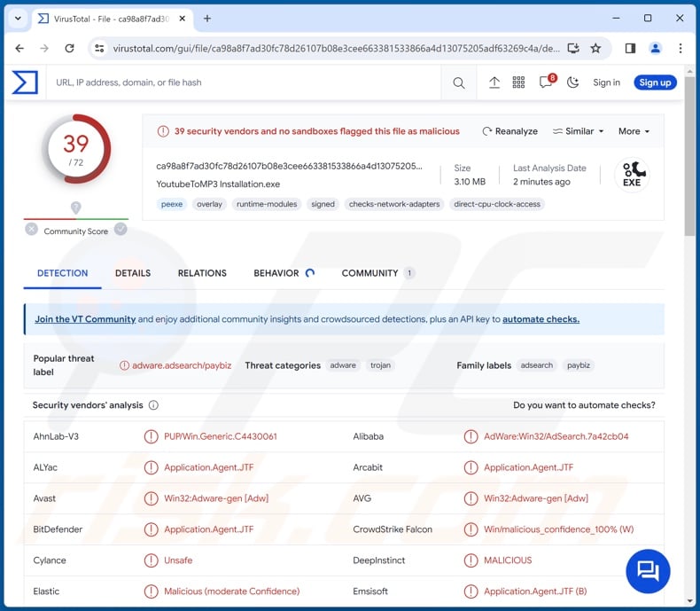Image resolution: width=700 pixels, height=611 pixels.
Task: Click the Reanalyze button
Action: tap(509, 131)
